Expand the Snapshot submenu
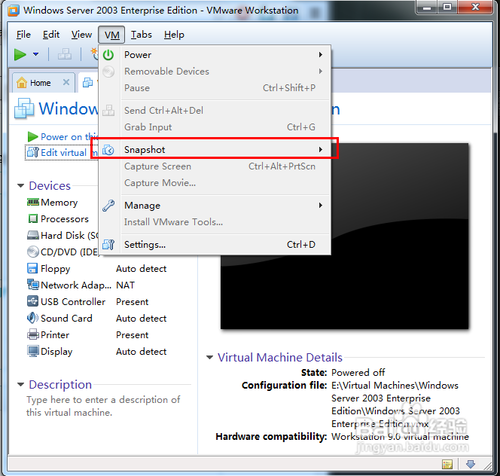 point(215,150)
